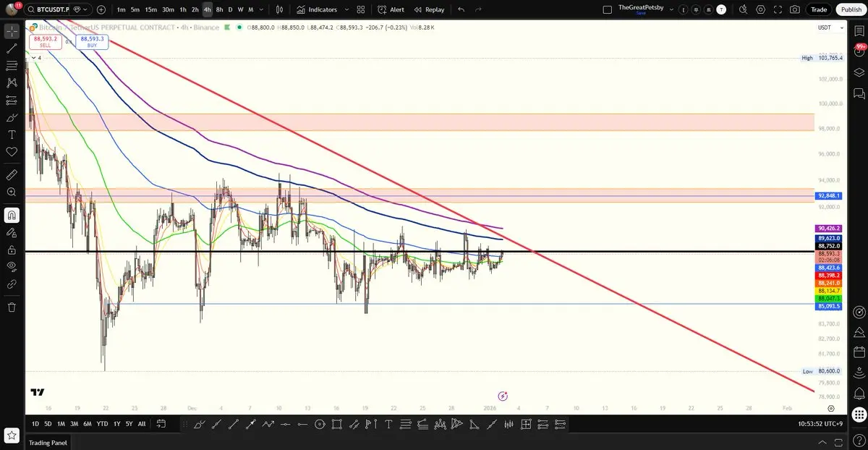Open alerts panel with 99+ badge
This screenshot has height=450, width=868.
coord(859,51)
